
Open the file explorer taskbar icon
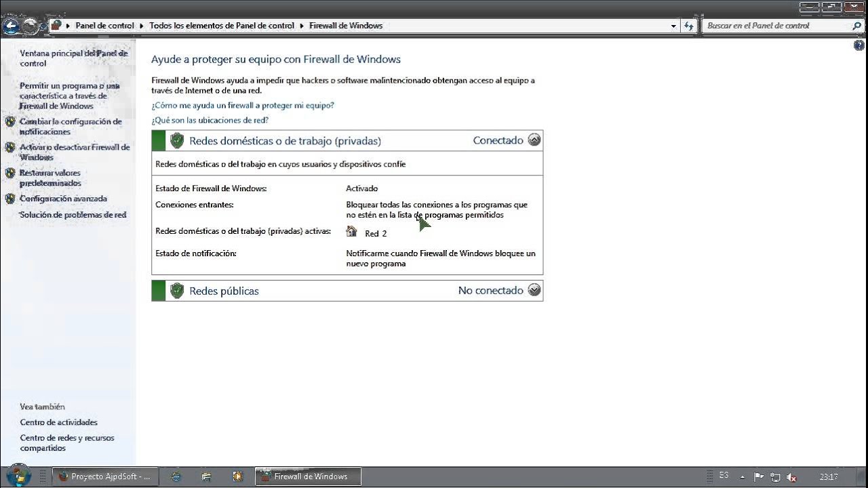[x=206, y=476]
